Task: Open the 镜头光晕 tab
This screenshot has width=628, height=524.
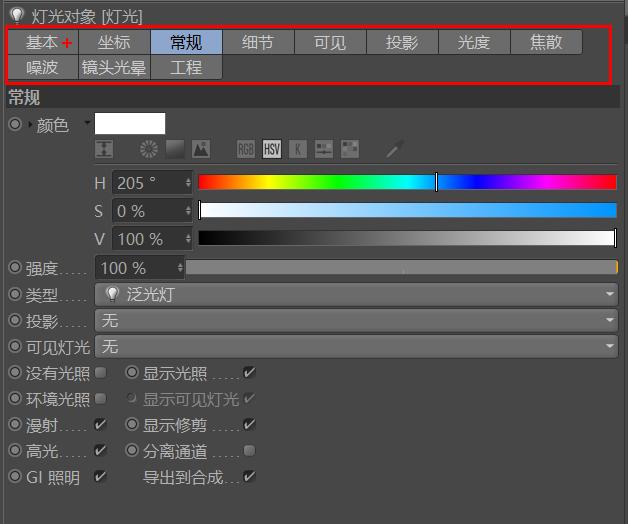Action: [114, 67]
